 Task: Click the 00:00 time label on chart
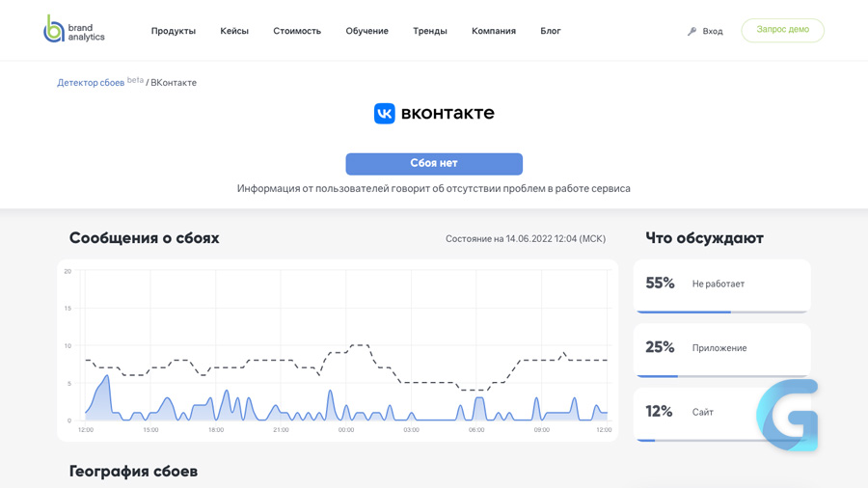tap(346, 430)
